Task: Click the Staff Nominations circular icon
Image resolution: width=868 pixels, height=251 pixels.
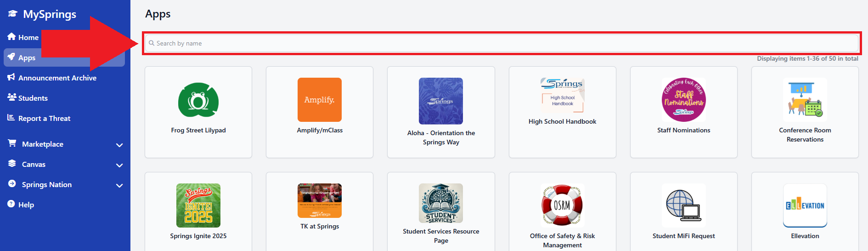Action: pos(683,100)
